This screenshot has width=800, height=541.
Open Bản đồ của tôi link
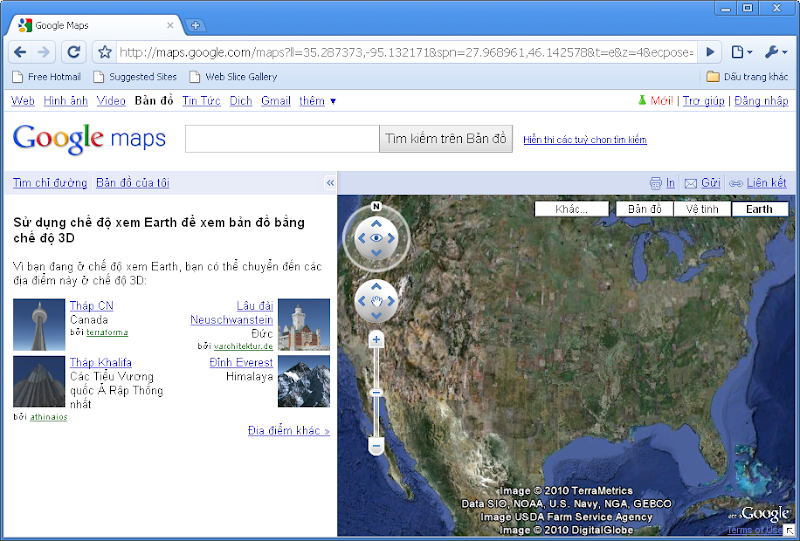click(x=133, y=183)
